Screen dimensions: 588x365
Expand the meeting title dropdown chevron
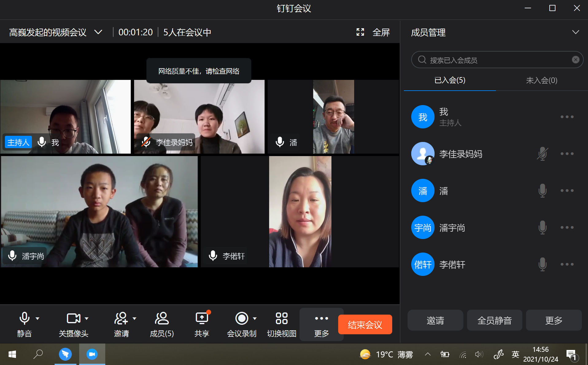[98, 32]
